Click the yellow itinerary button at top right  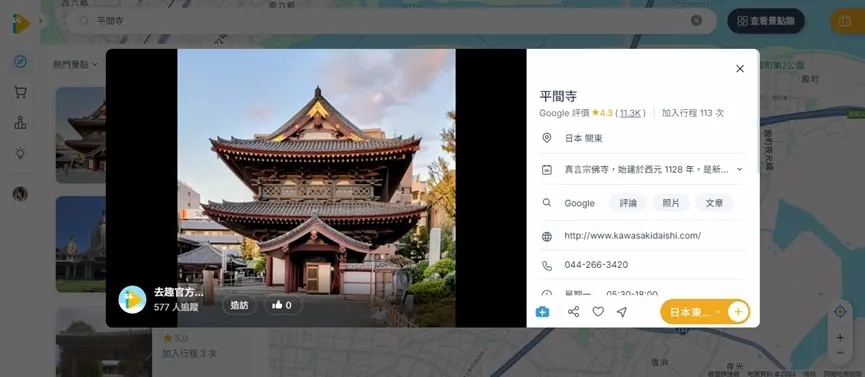pos(848,22)
